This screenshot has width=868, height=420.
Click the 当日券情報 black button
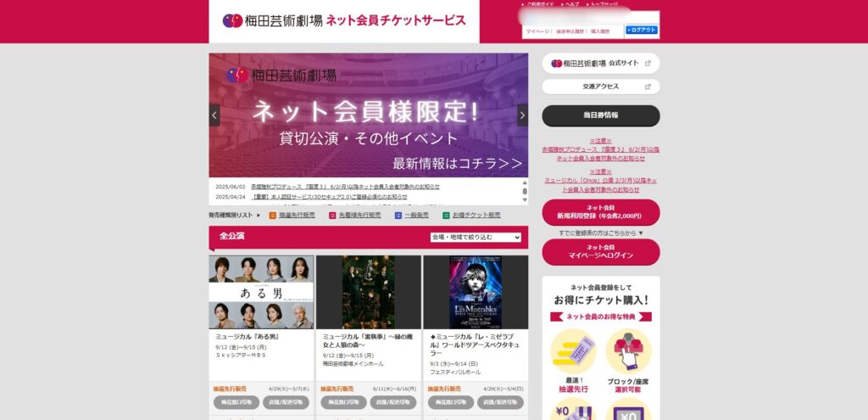pos(601,115)
